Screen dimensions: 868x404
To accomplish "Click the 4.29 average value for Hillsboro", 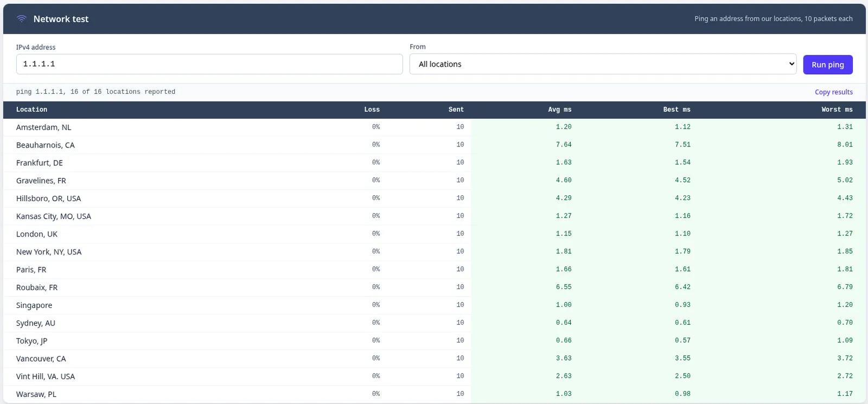I will tap(564, 198).
